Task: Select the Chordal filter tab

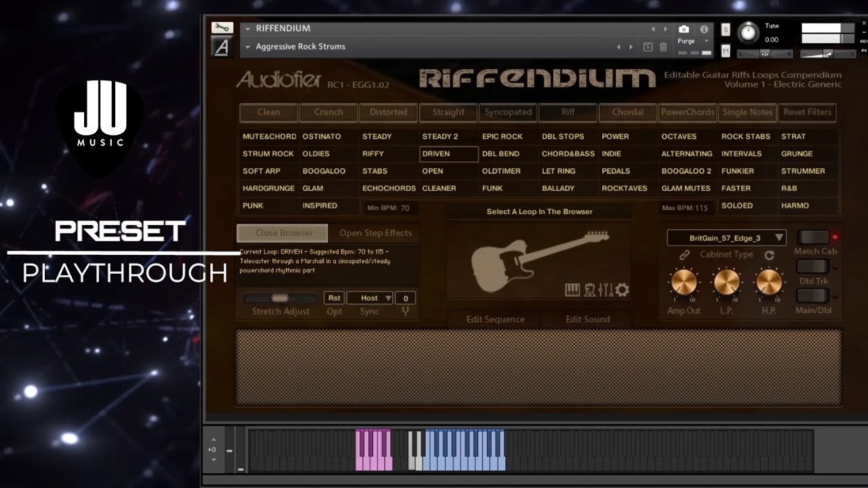Action: tap(628, 112)
